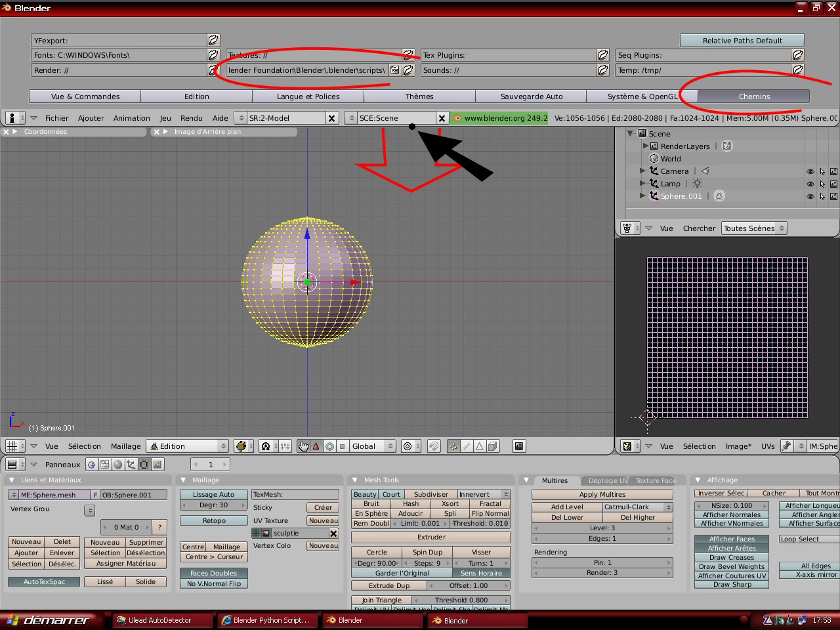
Task: Open the Edition mode dropdown
Action: [188, 446]
